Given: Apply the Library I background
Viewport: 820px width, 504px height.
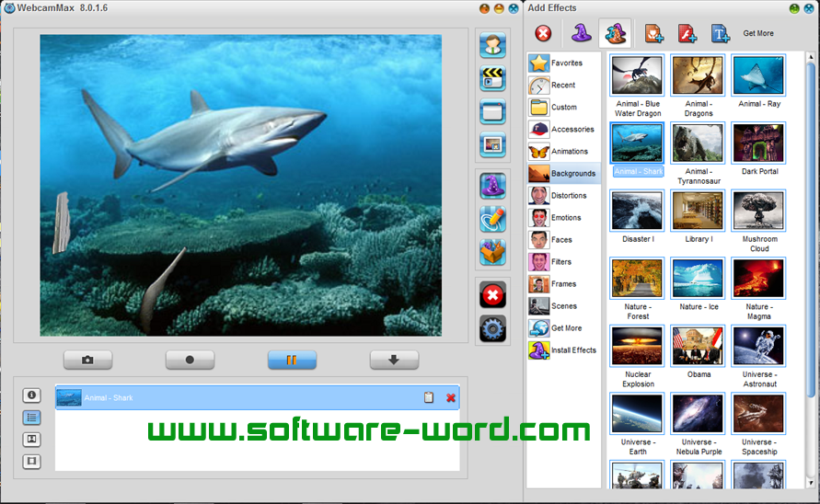Looking at the screenshot, I should tap(698, 211).
